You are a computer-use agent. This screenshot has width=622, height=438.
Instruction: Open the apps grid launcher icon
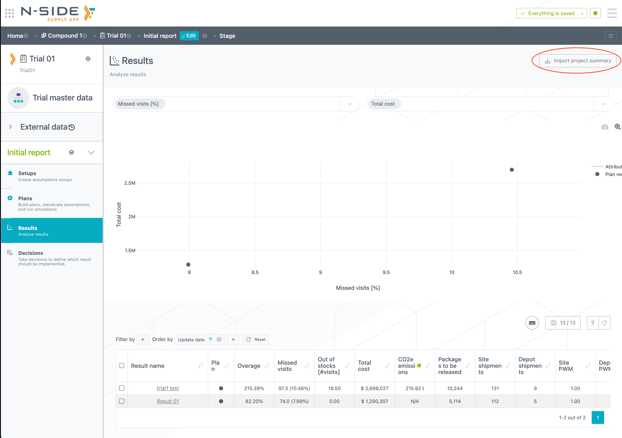coord(9,13)
